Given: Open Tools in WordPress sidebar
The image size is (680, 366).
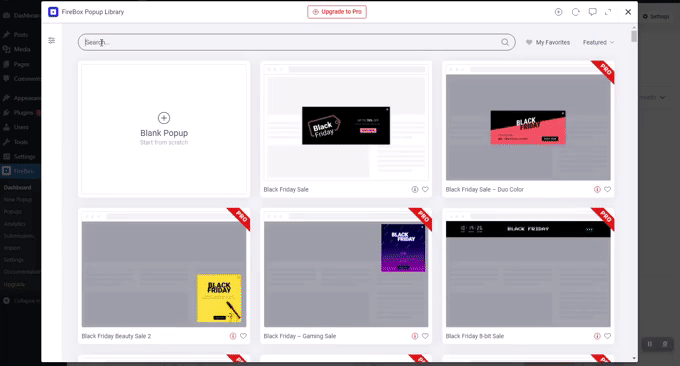Looking at the screenshot, I should pyautogui.click(x=20, y=142).
